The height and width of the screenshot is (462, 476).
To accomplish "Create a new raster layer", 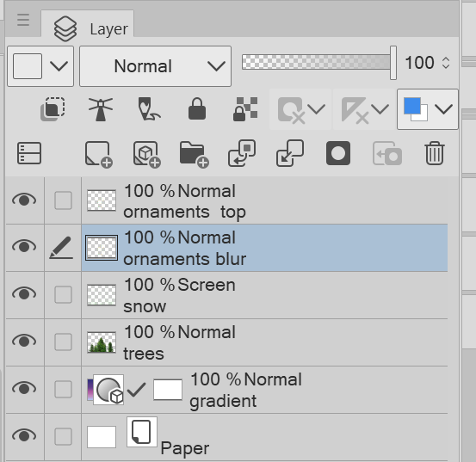I will point(99,154).
